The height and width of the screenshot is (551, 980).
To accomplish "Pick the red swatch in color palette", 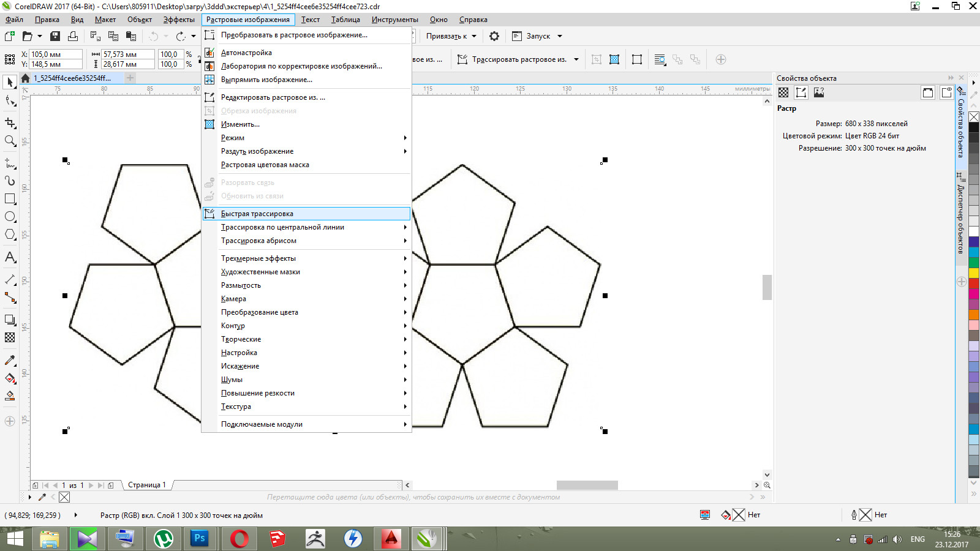I will (974, 283).
